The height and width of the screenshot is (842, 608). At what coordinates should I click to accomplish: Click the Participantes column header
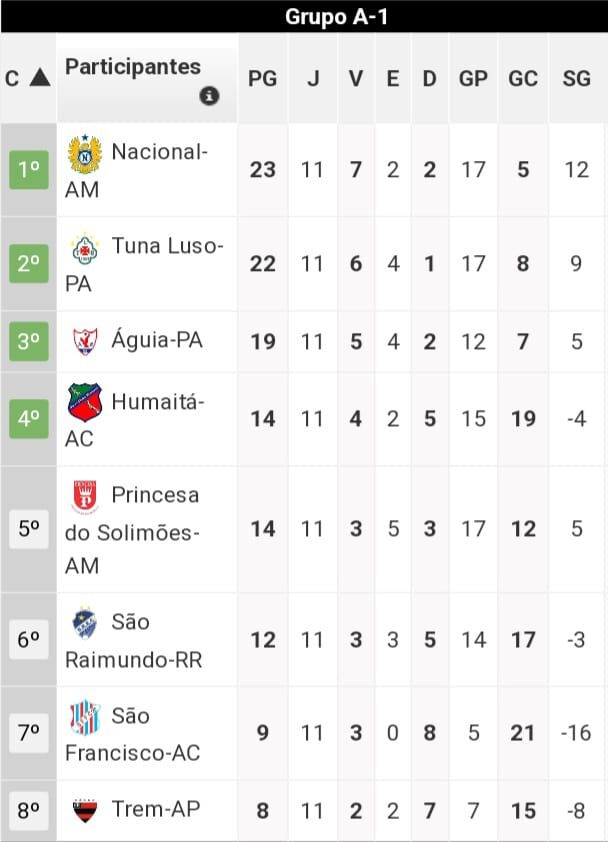[132, 67]
